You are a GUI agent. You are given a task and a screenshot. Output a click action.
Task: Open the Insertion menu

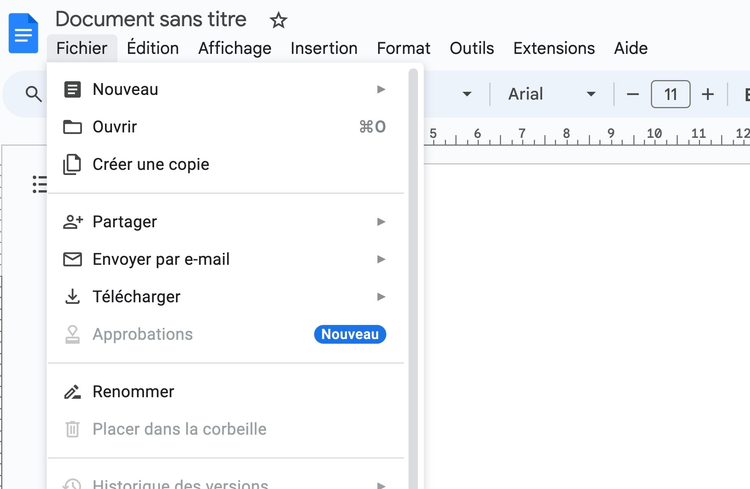click(x=324, y=48)
